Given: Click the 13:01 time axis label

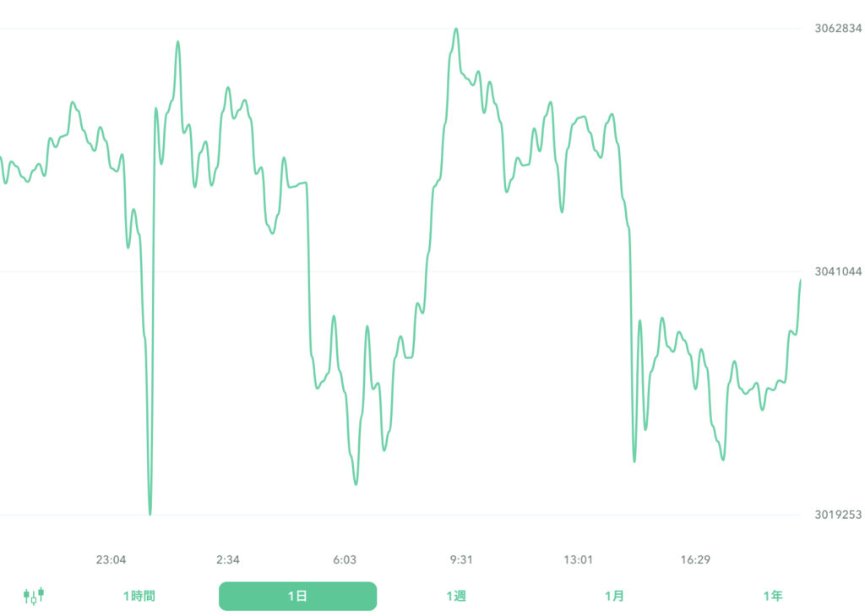Looking at the screenshot, I should tap(579, 559).
